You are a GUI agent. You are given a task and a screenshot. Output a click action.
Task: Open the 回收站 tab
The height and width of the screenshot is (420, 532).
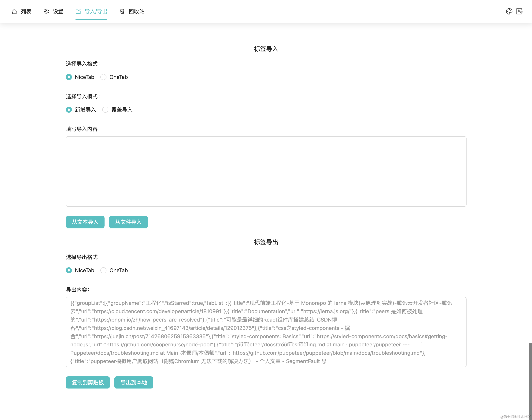point(136,12)
